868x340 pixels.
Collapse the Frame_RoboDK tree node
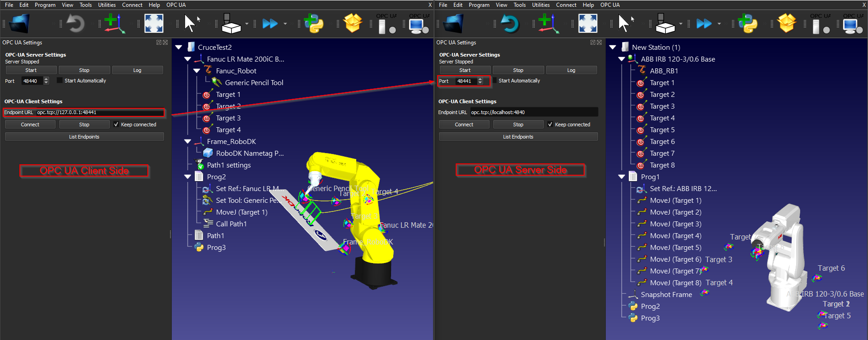(x=188, y=142)
